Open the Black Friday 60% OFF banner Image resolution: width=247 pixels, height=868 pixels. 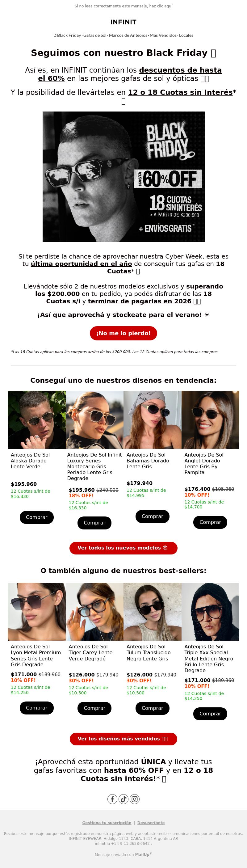[x=123, y=177]
